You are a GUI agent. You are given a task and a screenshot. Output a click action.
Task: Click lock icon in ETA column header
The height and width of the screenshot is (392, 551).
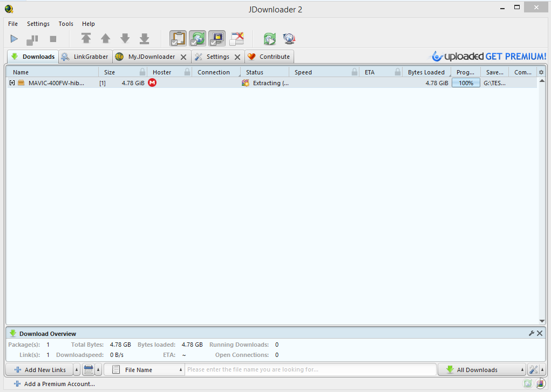pyautogui.click(x=397, y=72)
